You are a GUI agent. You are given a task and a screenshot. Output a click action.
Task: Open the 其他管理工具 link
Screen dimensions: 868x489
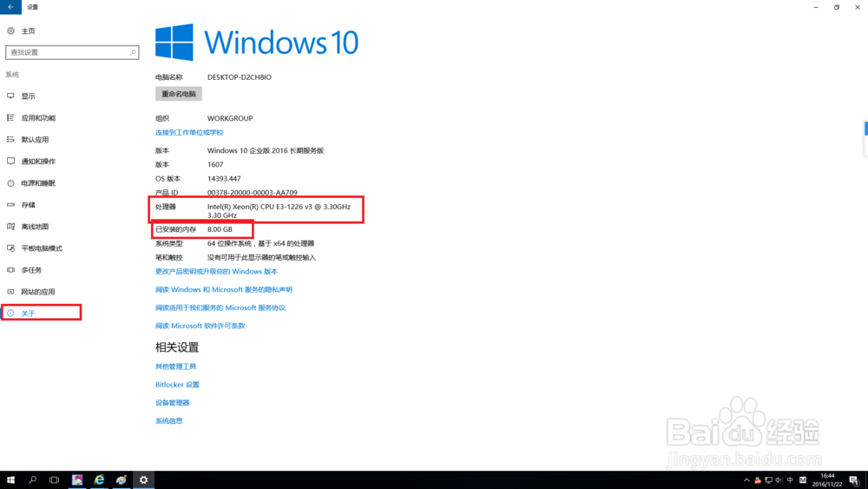tap(175, 367)
